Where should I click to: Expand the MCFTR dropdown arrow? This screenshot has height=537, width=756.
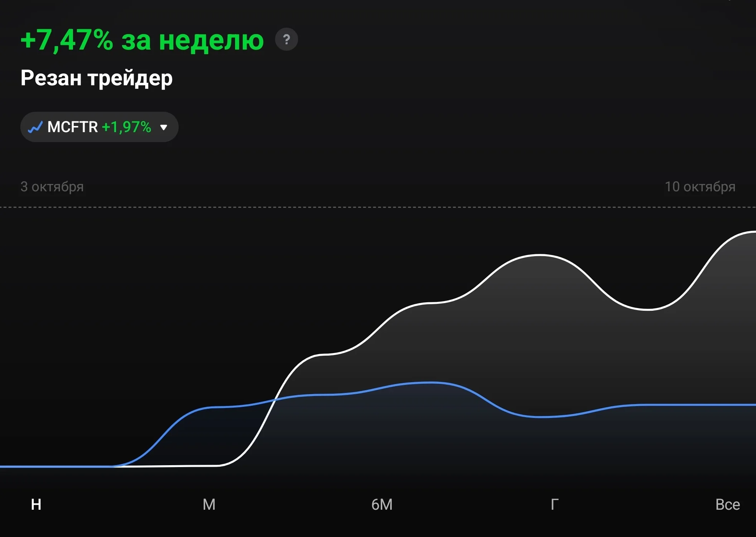point(164,127)
